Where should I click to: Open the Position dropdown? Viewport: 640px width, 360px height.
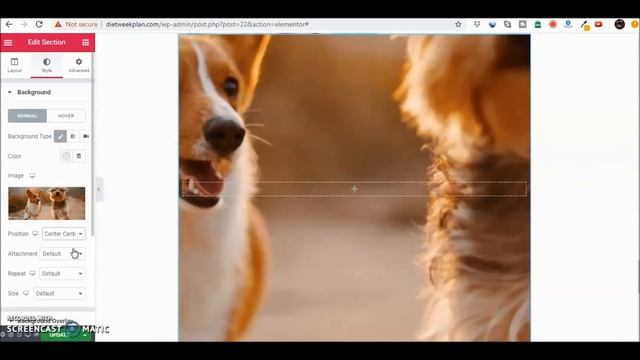[x=64, y=234]
